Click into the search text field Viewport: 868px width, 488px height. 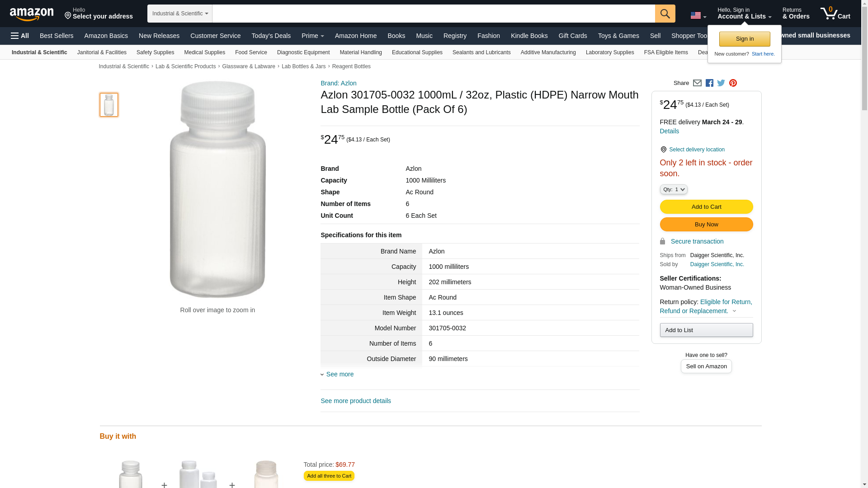433,14
